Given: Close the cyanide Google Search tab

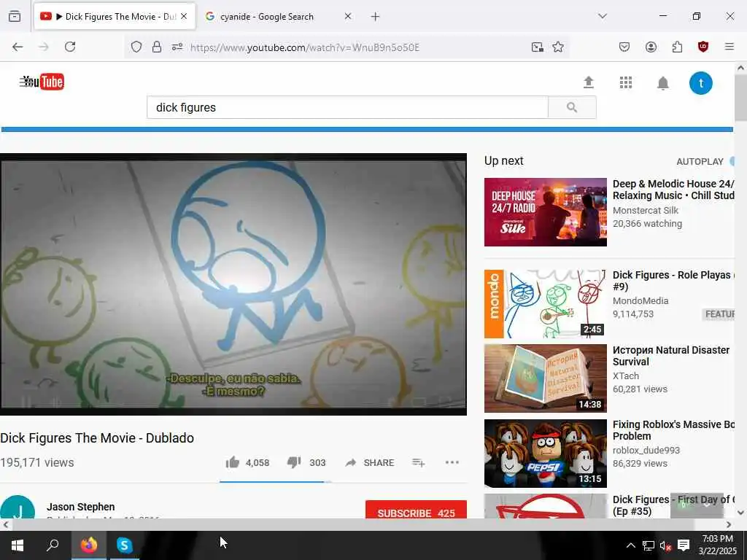Looking at the screenshot, I should coord(348,16).
